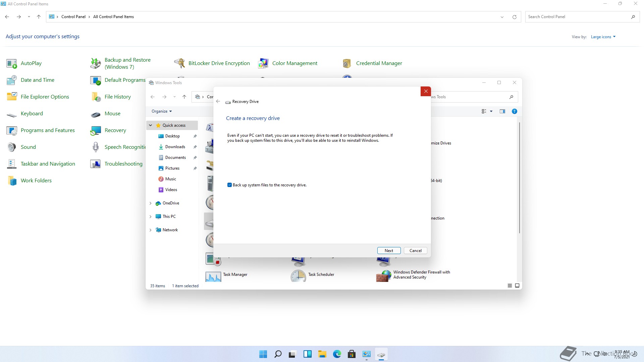This screenshot has width=644, height=362.
Task: Expand Network tree node
Action: tap(151, 230)
